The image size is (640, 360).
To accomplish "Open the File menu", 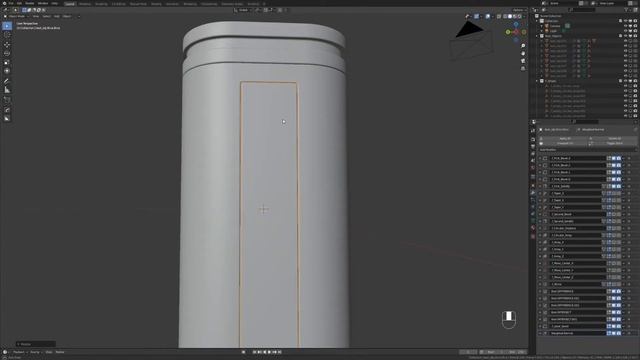I will pos(11,3).
